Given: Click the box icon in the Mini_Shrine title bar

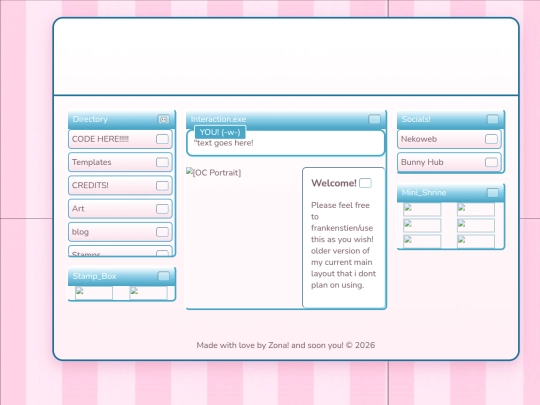Looking at the screenshot, I should (x=493, y=193).
